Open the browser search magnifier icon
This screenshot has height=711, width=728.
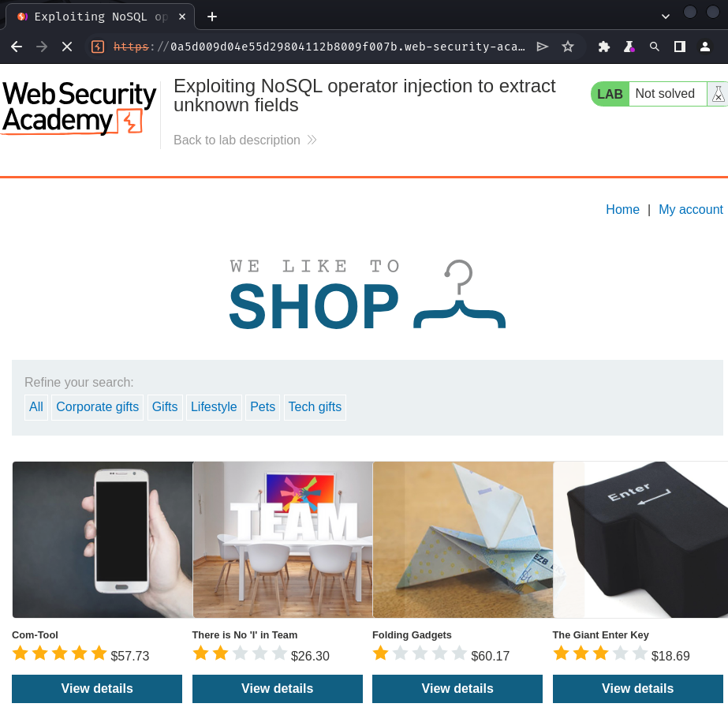point(654,47)
